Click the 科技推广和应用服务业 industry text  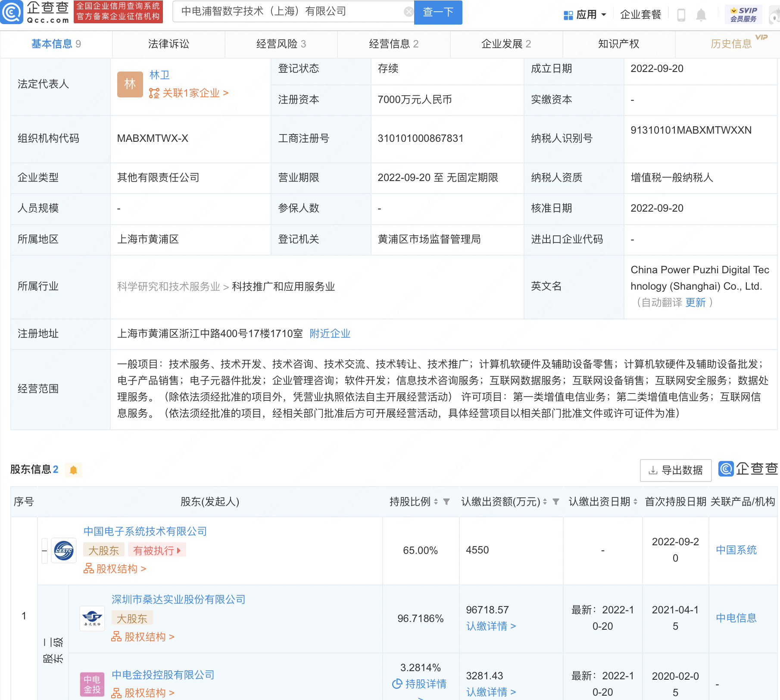point(284,287)
